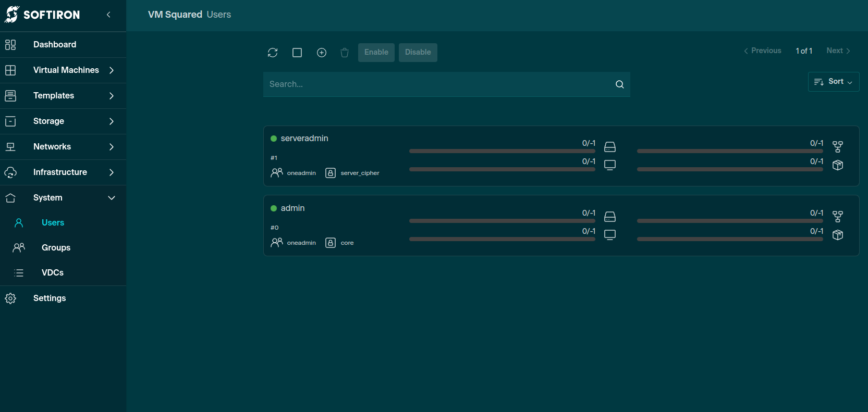Click the trash delete icon

point(345,53)
